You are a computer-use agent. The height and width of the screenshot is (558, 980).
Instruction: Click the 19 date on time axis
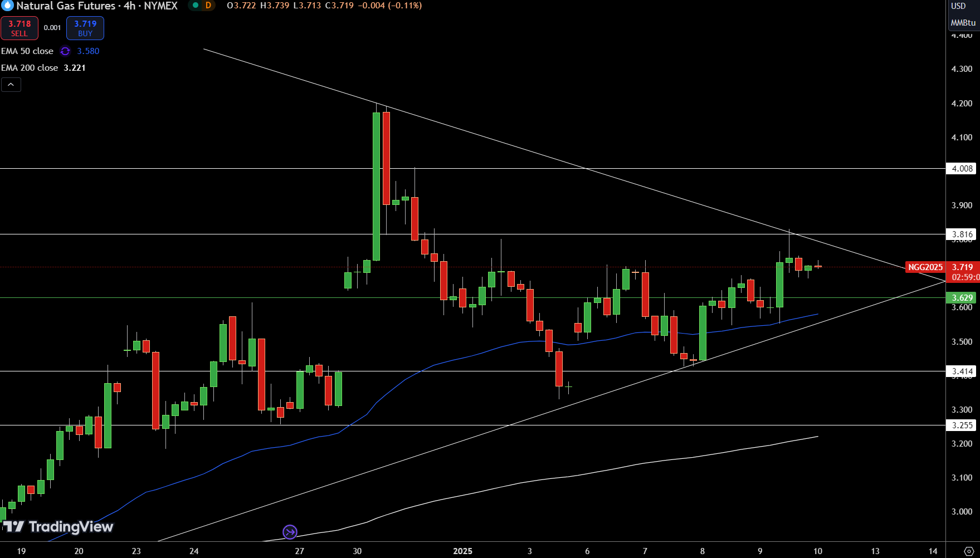click(x=21, y=551)
